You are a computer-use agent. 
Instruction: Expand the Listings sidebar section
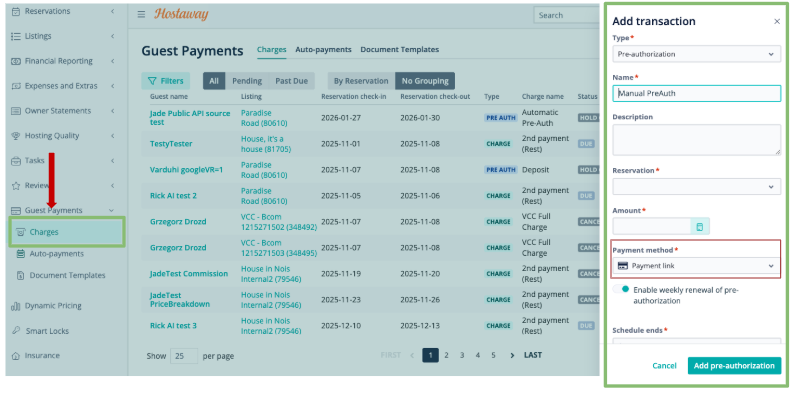112,36
